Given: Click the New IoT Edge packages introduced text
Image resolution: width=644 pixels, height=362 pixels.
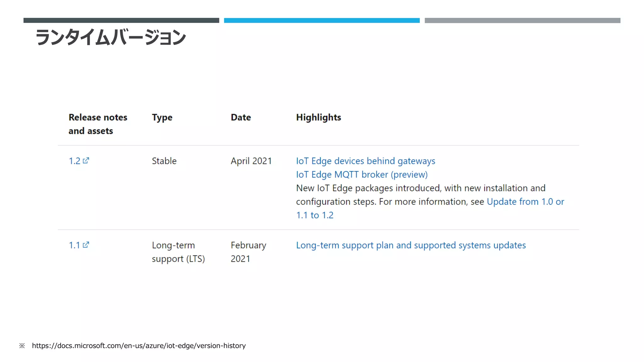Looking at the screenshot, I should [421, 188].
